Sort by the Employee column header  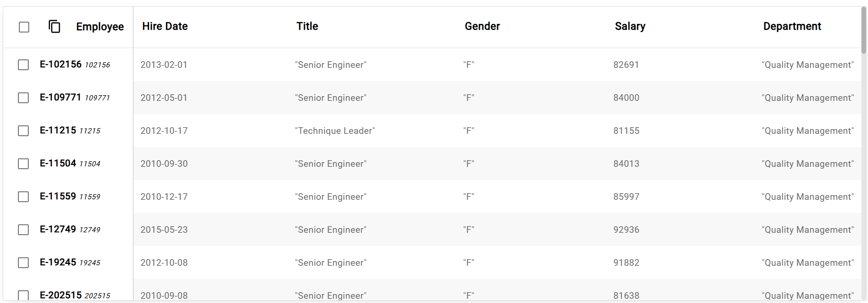tap(100, 27)
